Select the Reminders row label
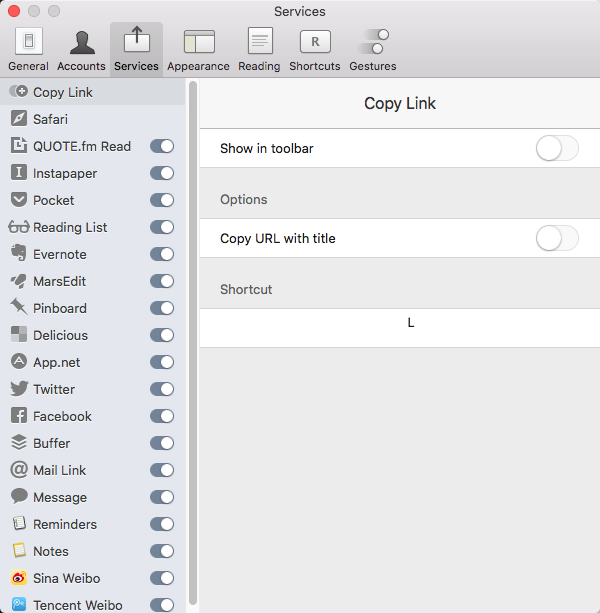The width and height of the screenshot is (600, 613). pos(65,524)
